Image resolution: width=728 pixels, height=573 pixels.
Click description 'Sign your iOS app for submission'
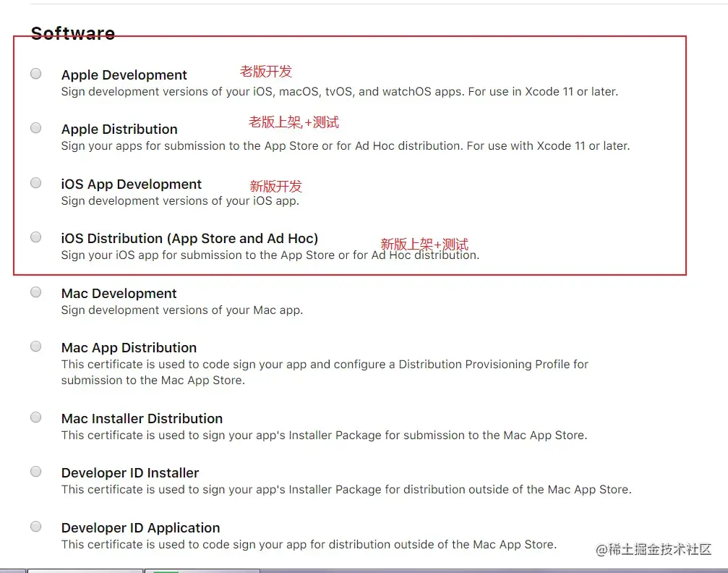coord(270,255)
